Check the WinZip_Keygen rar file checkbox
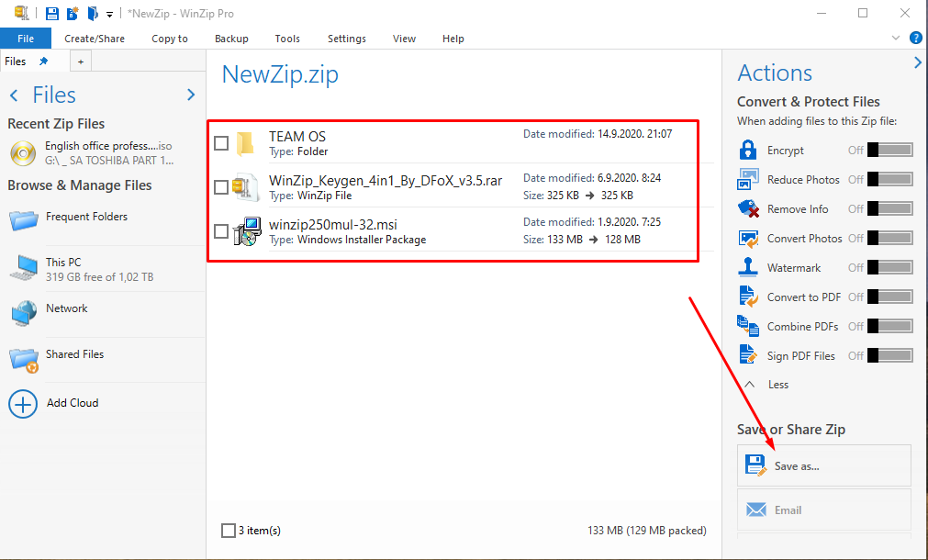Screen dimensions: 928x560 220,187
